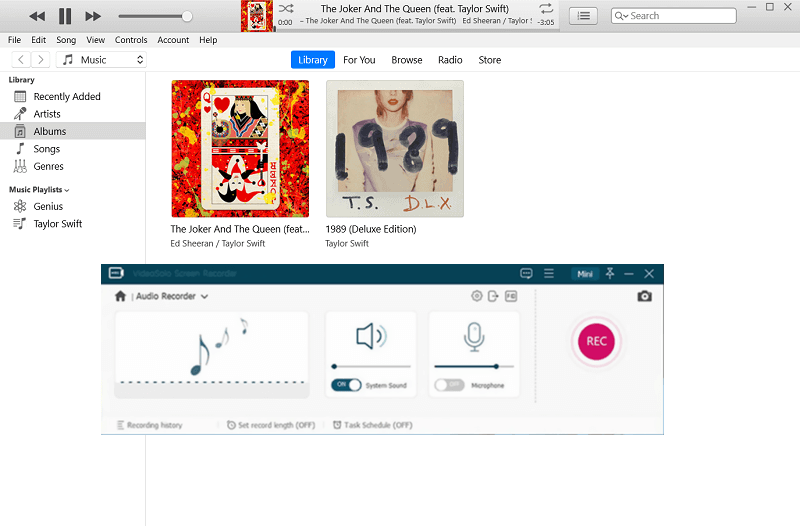Pin the recorder window on top
This screenshot has width=800, height=526.
click(x=610, y=273)
